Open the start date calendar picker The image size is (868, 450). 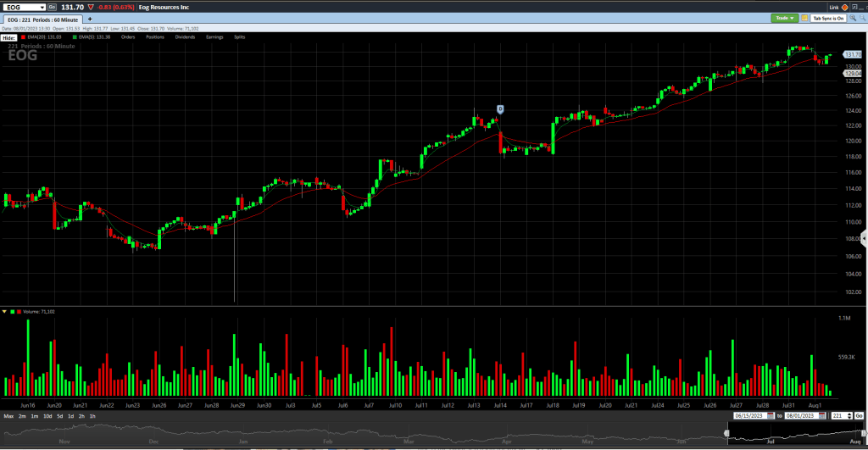tap(771, 416)
